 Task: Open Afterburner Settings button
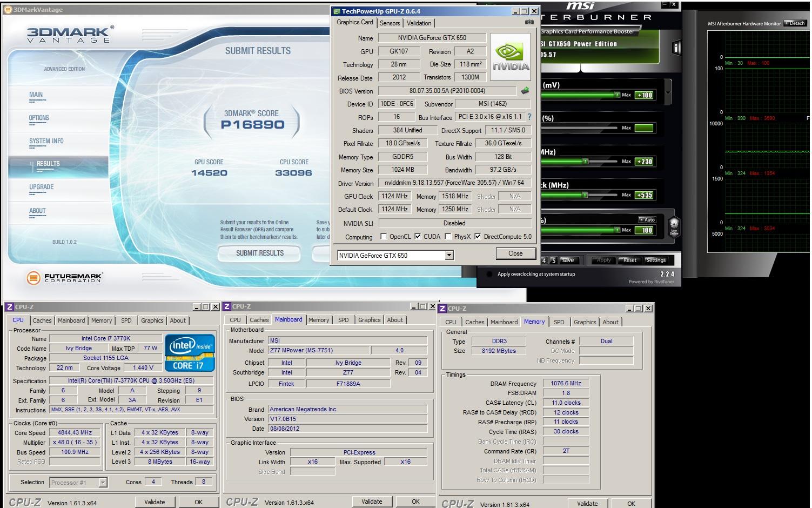(656, 260)
